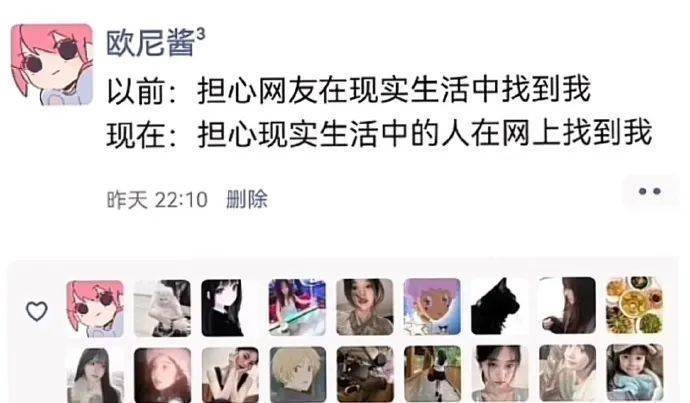
Task: Tap the poster's pink-haired avatar
Action: click(52, 65)
